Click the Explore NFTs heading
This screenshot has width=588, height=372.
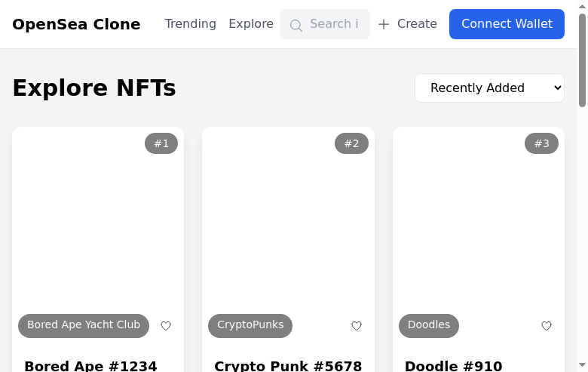[x=94, y=88]
